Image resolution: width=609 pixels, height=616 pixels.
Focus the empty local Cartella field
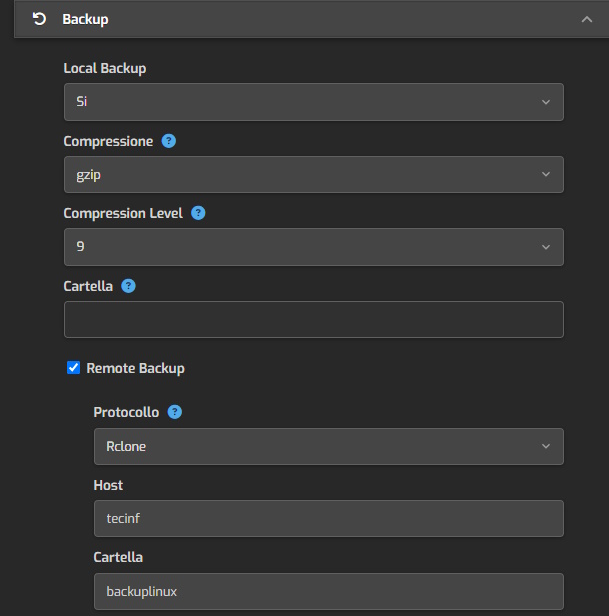click(x=313, y=319)
